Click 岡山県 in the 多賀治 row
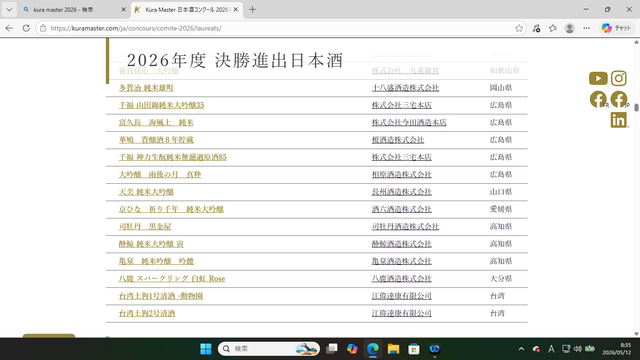Image resolution: width=640 pixels, height=360 pixels. tap(501, 88)
